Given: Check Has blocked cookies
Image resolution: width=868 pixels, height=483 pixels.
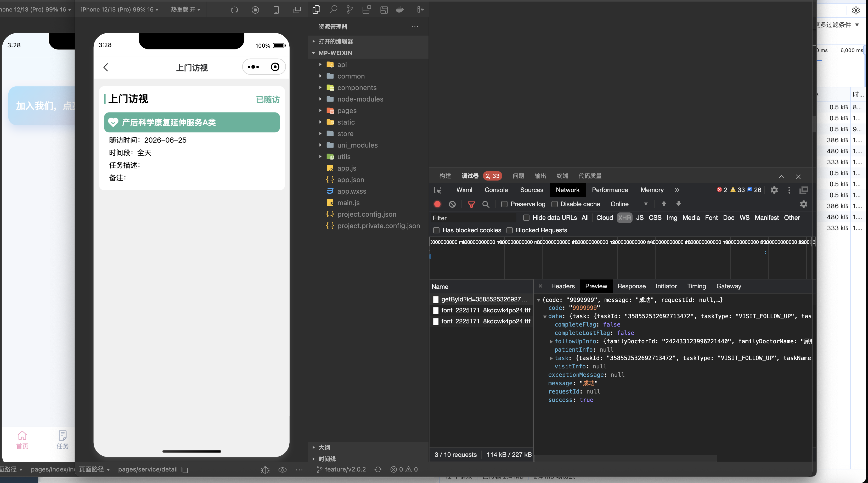Looking at the screenshot, I should coord(436,230).
